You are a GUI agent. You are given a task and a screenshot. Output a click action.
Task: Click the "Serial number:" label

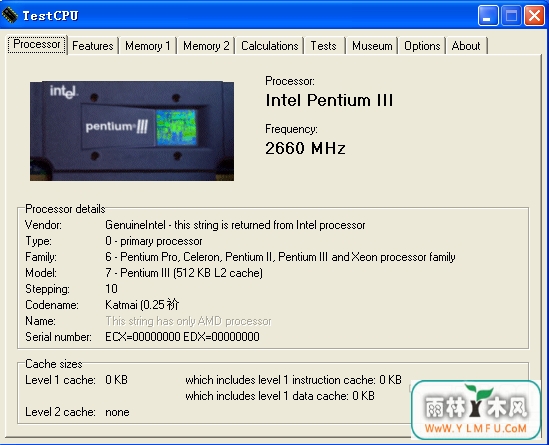pyautogui.click(x=58, y=337)
